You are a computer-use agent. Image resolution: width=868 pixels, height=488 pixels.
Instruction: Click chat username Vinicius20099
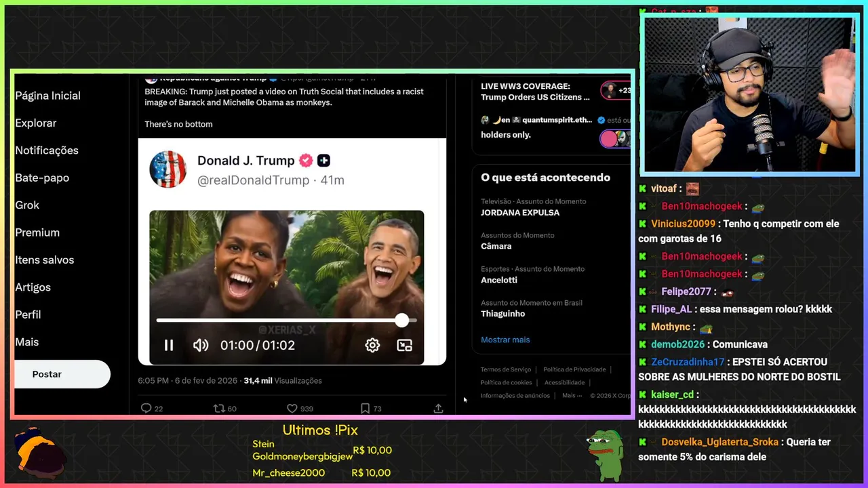pos(683,224)
